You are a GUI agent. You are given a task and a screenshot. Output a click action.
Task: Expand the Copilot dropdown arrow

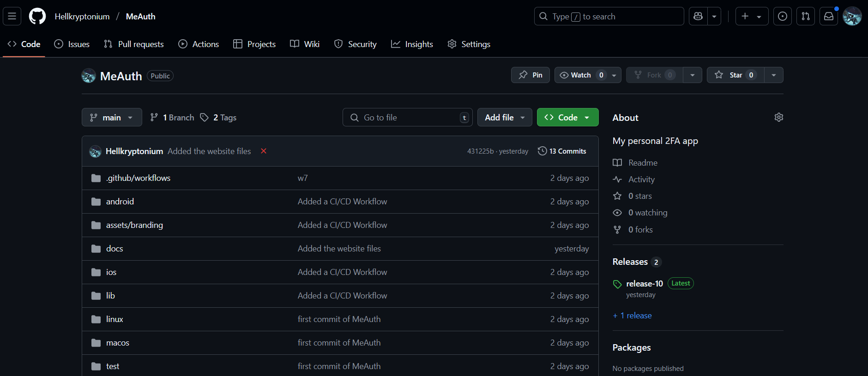pos(714,16)
